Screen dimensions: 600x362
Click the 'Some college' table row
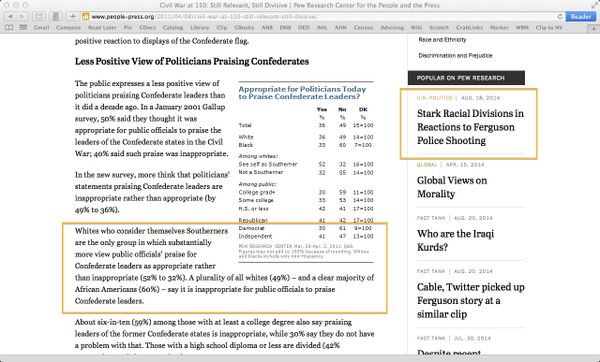[x=305, y=200]
